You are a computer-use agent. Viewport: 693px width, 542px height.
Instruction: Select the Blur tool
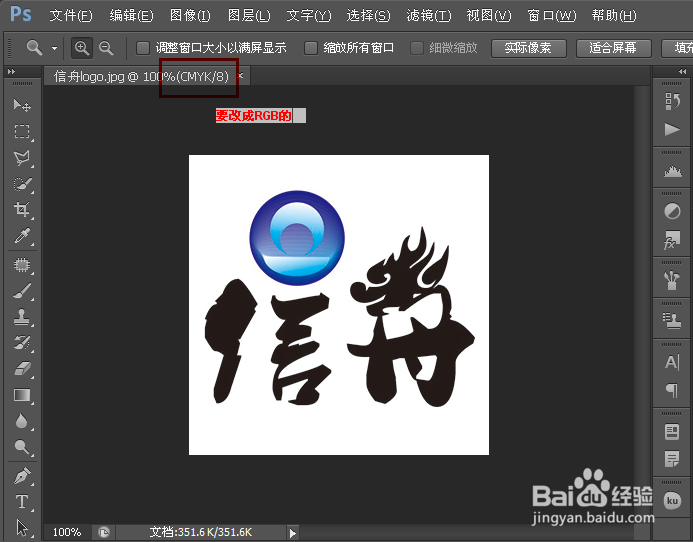[x=22, y=421]
